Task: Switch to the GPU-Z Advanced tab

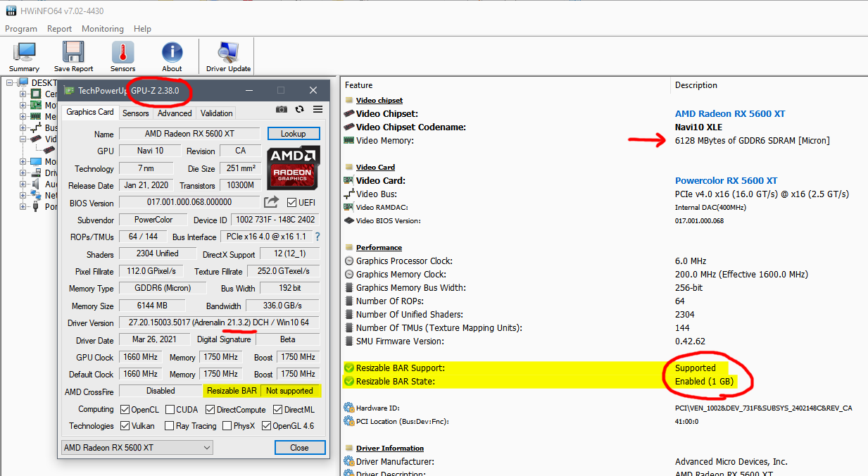Action: tap(175, 113)
